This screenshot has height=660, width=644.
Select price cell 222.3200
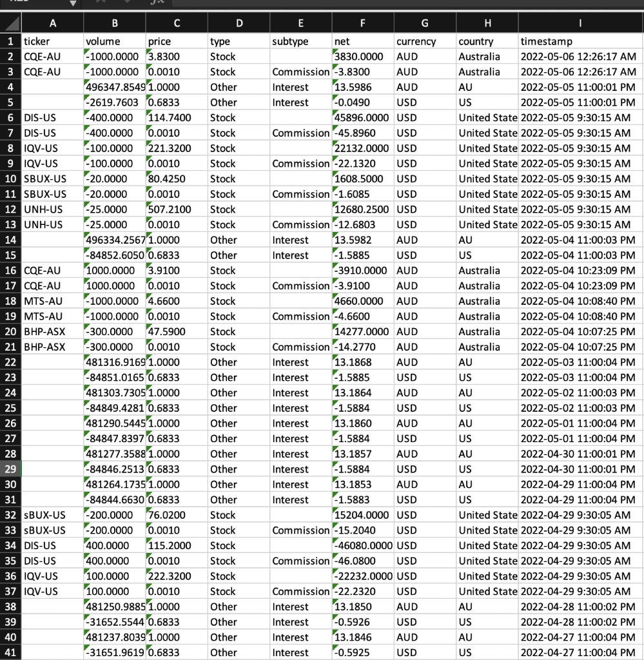[x=177, y=576]
